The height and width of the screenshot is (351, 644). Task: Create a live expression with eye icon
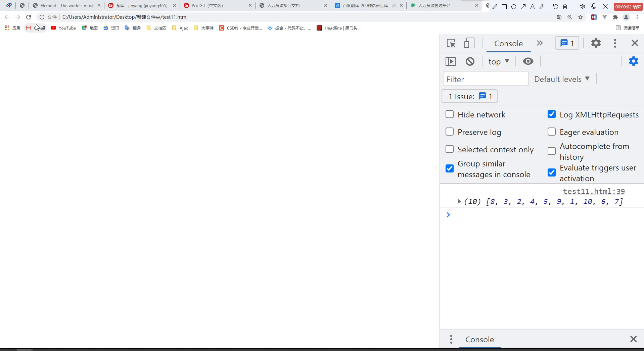coord(528,61)
